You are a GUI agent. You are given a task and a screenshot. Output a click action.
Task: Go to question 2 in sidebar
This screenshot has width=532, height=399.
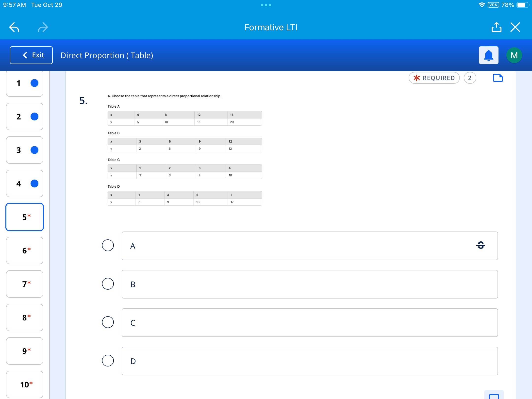[25, 116]
